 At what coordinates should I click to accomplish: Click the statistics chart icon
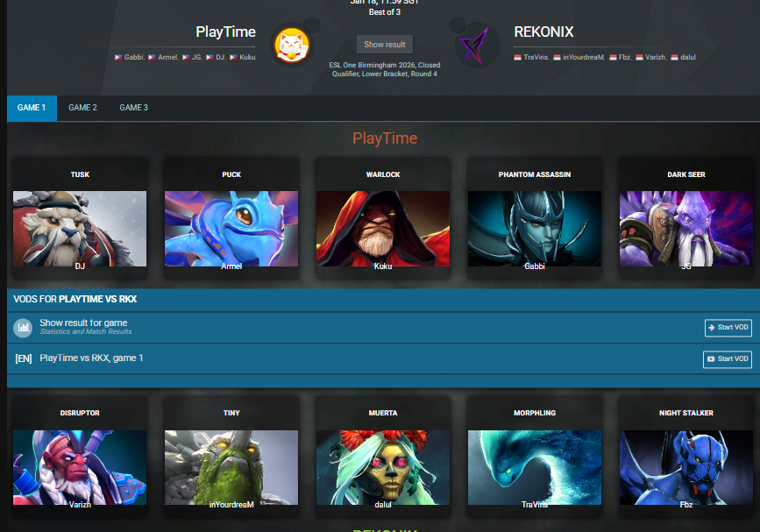(x=23, y=328)
